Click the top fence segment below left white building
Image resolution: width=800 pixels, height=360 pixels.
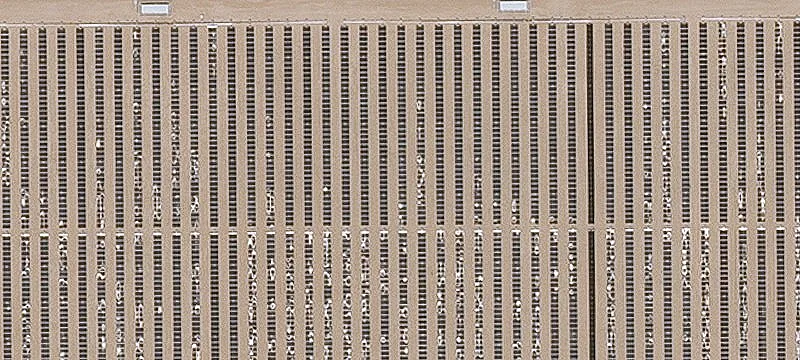[x=163, y=23]
